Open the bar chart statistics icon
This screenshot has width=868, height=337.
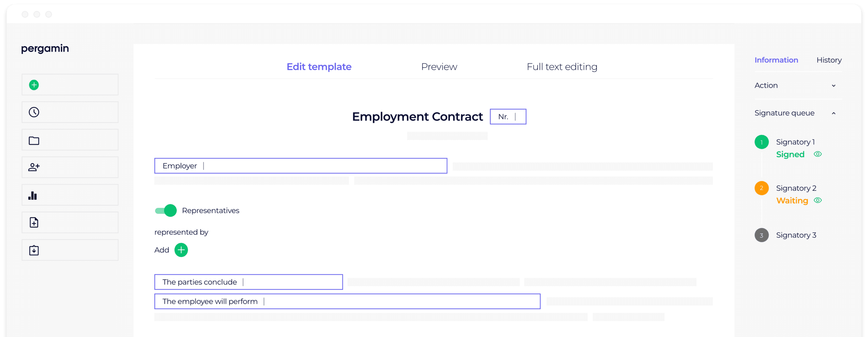click(33, 195)
